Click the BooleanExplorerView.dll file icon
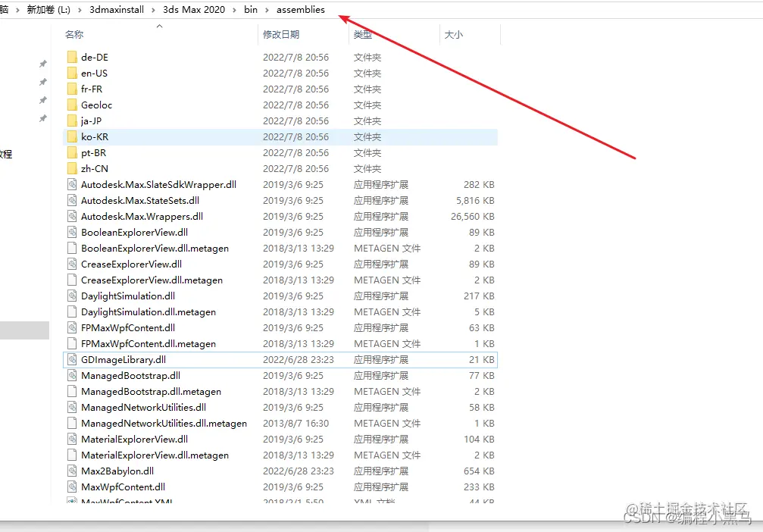This screenshot has width=763, height=532. tap(72, 232)
